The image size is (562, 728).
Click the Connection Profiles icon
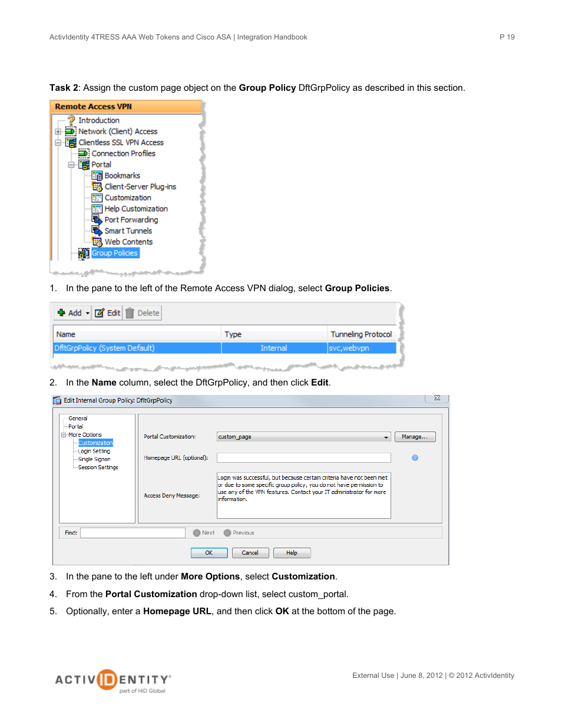84,153
